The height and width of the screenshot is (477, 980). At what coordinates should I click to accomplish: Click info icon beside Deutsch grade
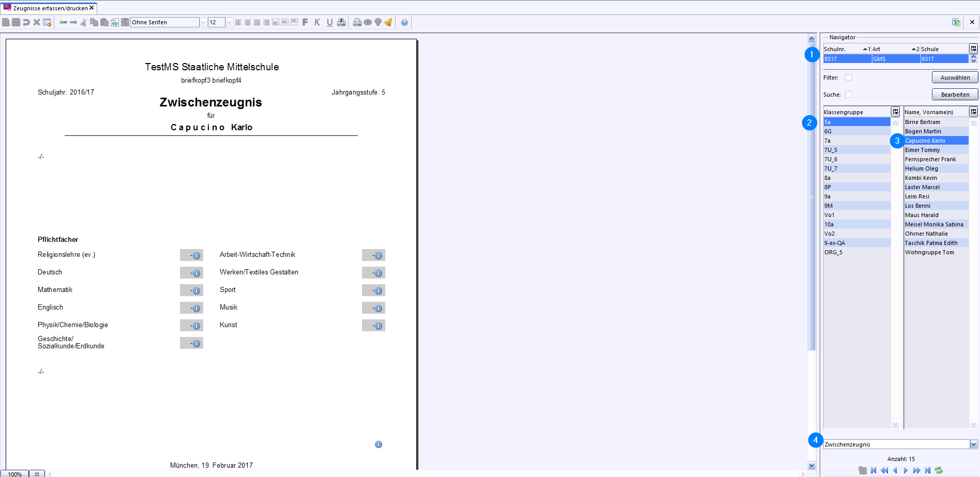[x=197, y=273]
